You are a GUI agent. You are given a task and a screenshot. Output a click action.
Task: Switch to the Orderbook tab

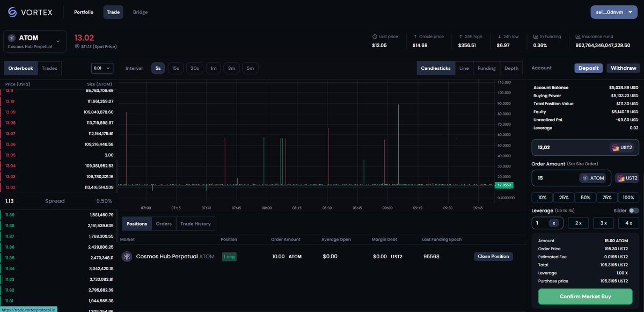(x=21, y=68)
